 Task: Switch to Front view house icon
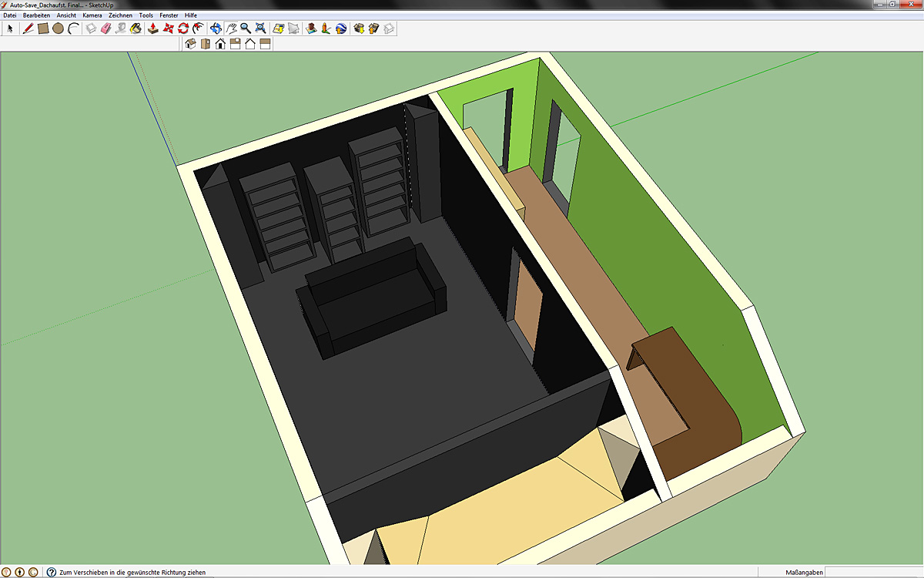tap(220, 44)
